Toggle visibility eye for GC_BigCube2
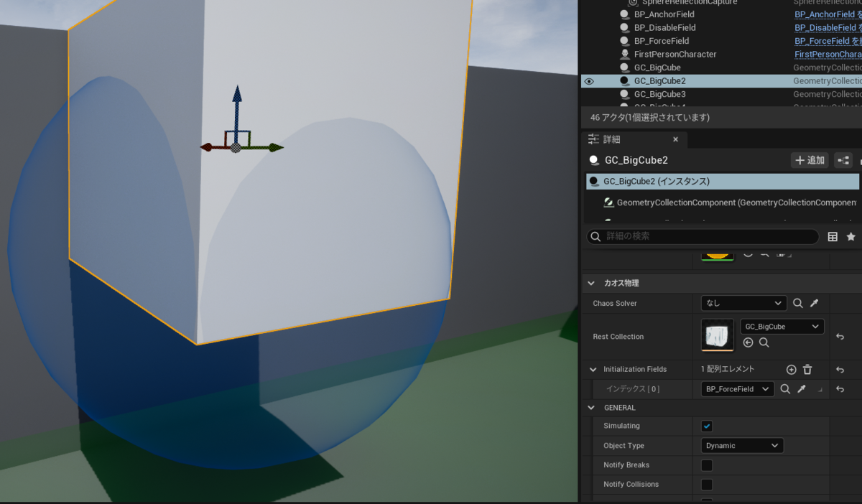 (x=589, y=81)
